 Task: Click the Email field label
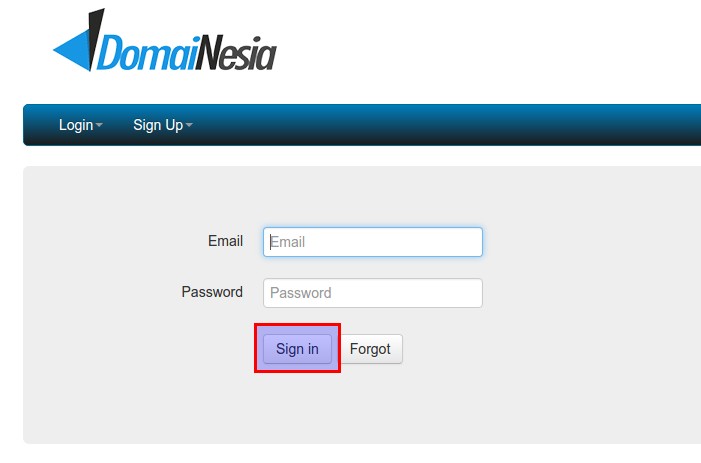point(225,241)
